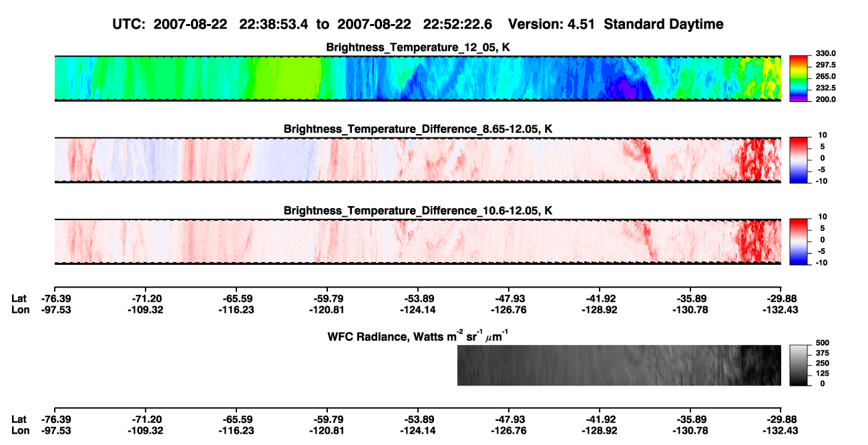The image size is (868, 445).
Task: Click the 8.65-12.05 temperature difference image strip
Action: [417, 160]
